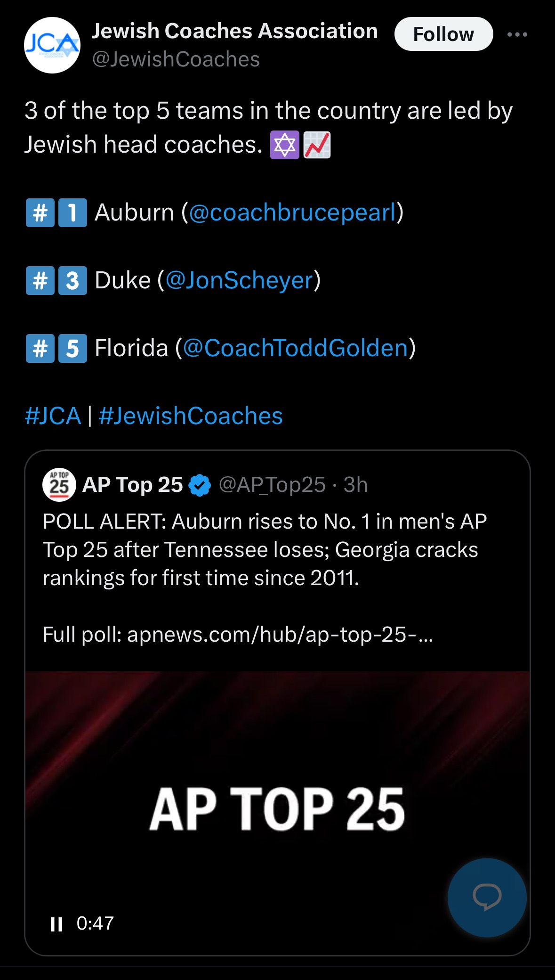Tap the floating chat bubble button
Screen dimensions: 555x980
coord(487,897)
